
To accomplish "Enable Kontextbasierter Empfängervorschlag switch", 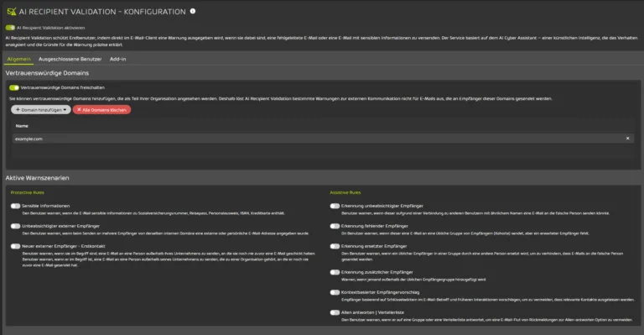I will coord(335,292).
